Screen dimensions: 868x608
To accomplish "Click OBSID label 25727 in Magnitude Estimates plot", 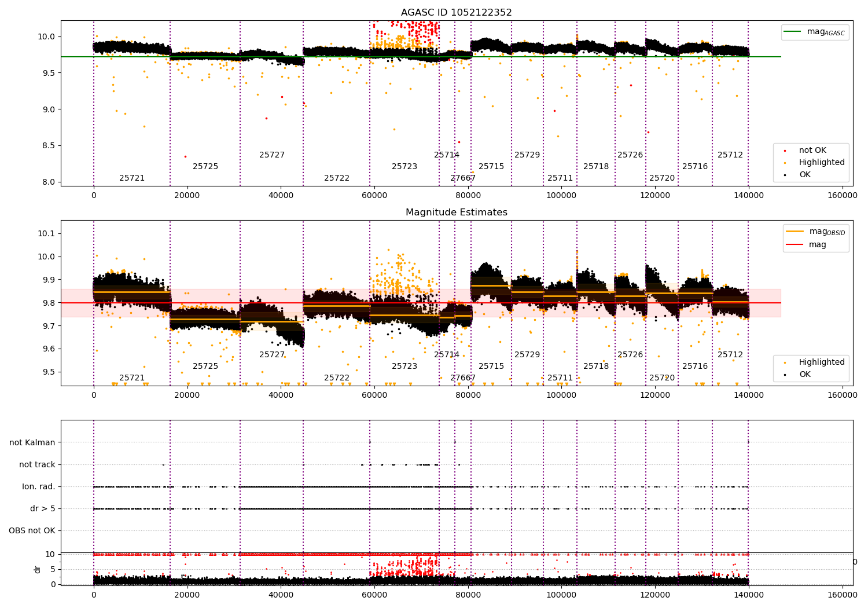I will point(272,355).
